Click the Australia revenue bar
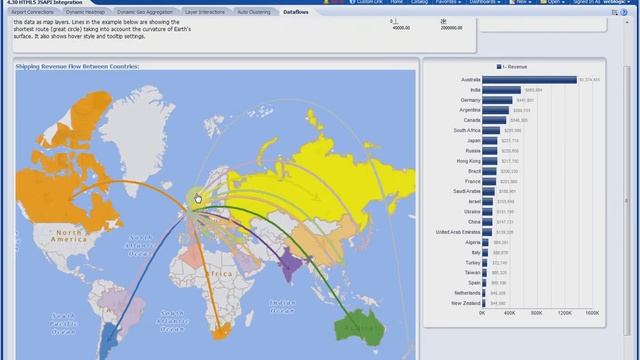The height and width of the screenshot is (360, 640). [x=529, y=80]
